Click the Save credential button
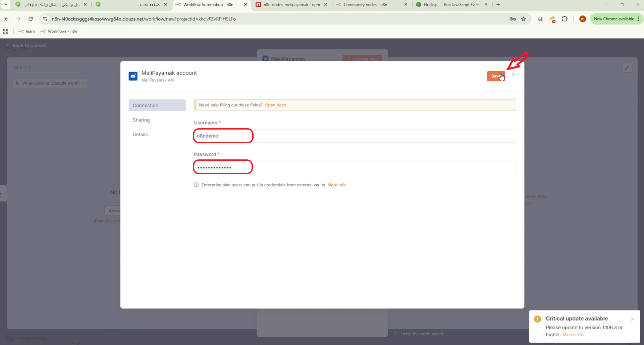Screen dimensions: 644x345 coord(495,76)
